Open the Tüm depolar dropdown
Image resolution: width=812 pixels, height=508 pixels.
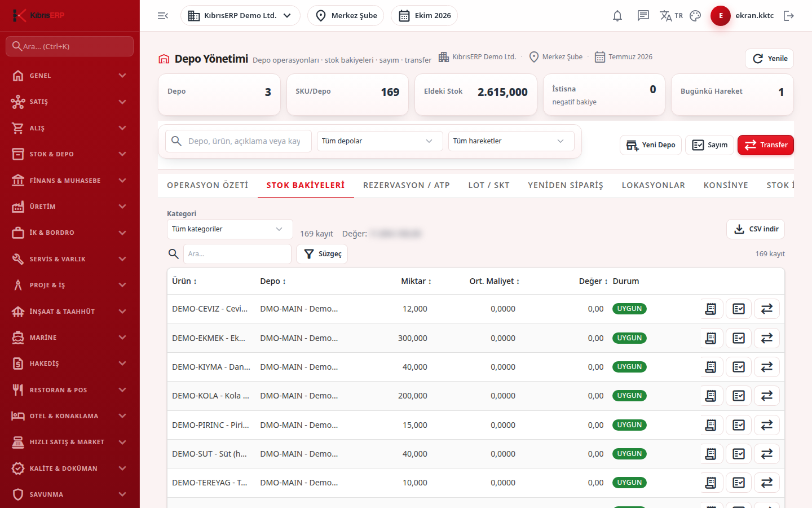(x=378, y=141)
